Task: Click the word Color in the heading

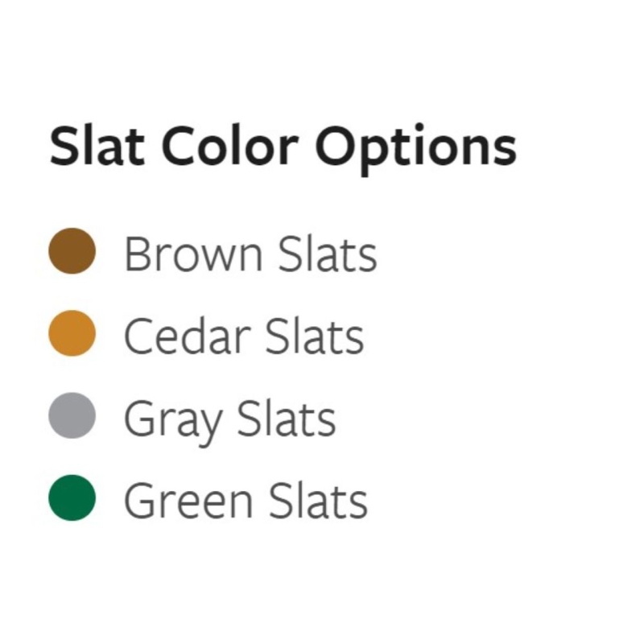Action: coord(230,146)
